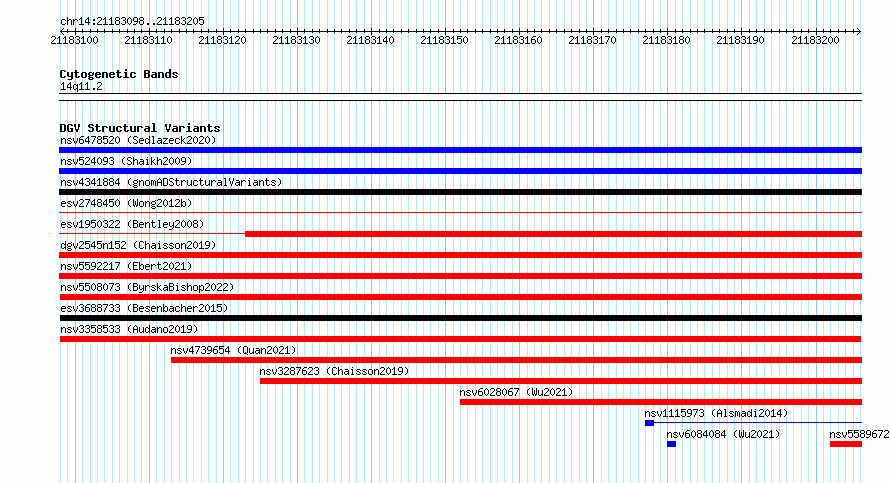
Task: Select the red nsv5508073 variant bar
Action: click(460, 297)
